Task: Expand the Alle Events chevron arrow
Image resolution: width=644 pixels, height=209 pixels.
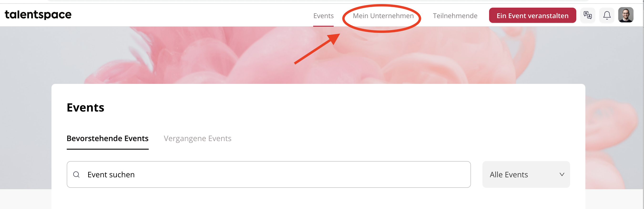Action: coord(562,174)
